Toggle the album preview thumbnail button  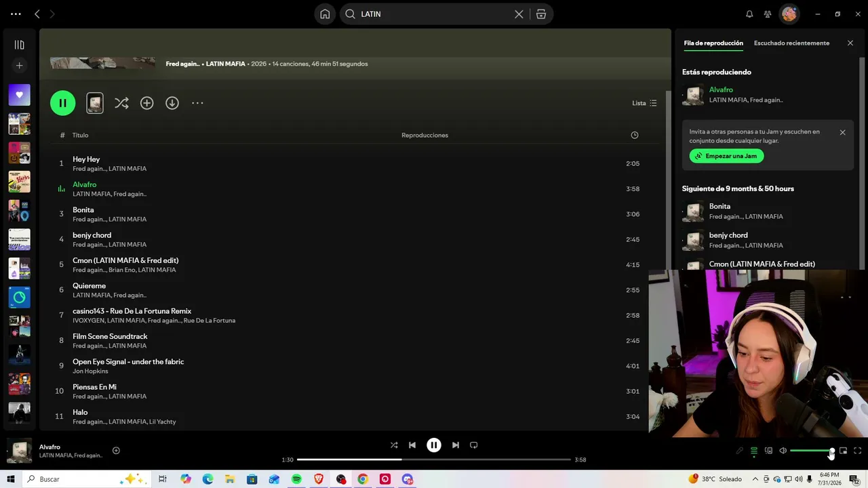[x=95, y=103]
